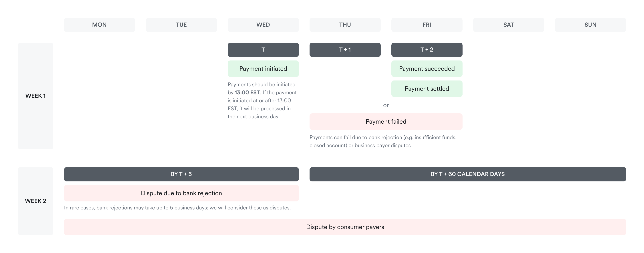This screenshot has height=253, width=644.
Task: Click the Payment initiated box
Action: pyautogui.click(x=263, y=69)
